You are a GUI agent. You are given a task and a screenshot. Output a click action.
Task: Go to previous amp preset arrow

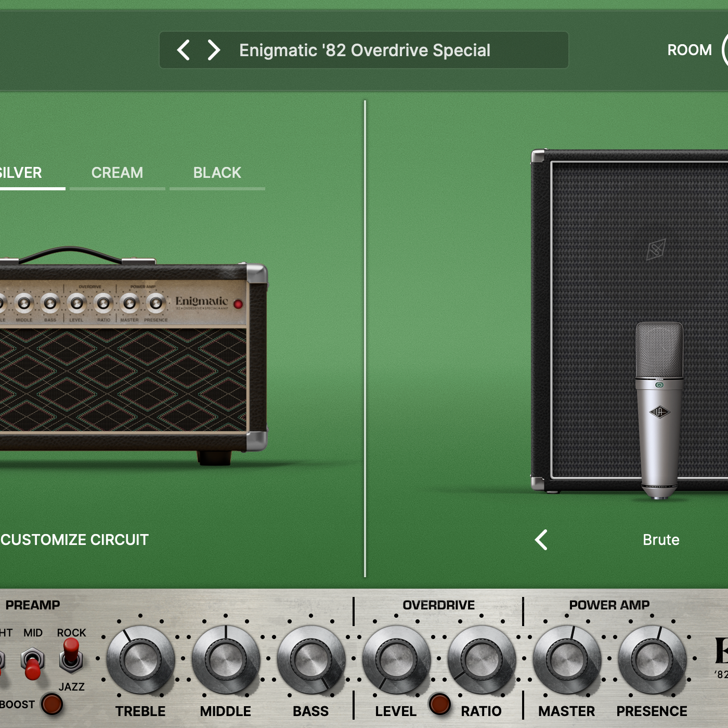click(183, 50)
